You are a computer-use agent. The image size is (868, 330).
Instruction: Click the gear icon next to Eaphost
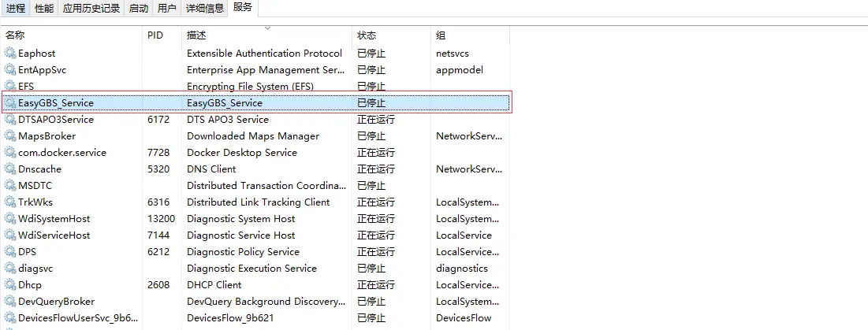tap(9, 54)
